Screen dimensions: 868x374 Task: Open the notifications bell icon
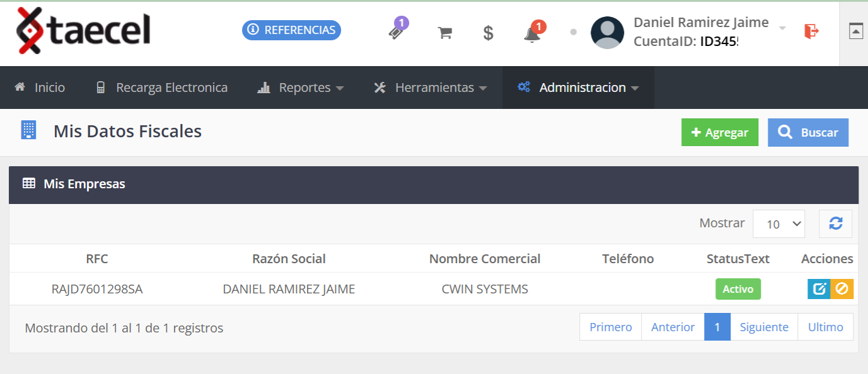(x=532, y=33)
